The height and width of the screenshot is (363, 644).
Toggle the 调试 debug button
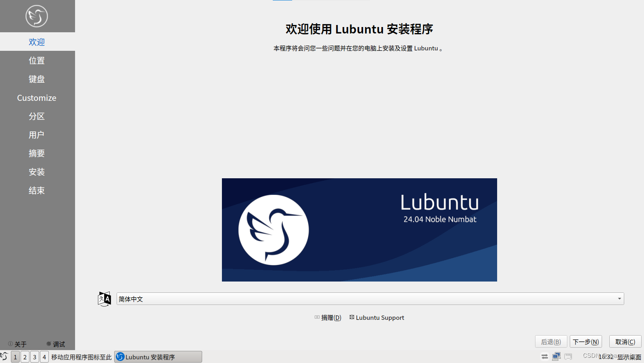point(56,344)
